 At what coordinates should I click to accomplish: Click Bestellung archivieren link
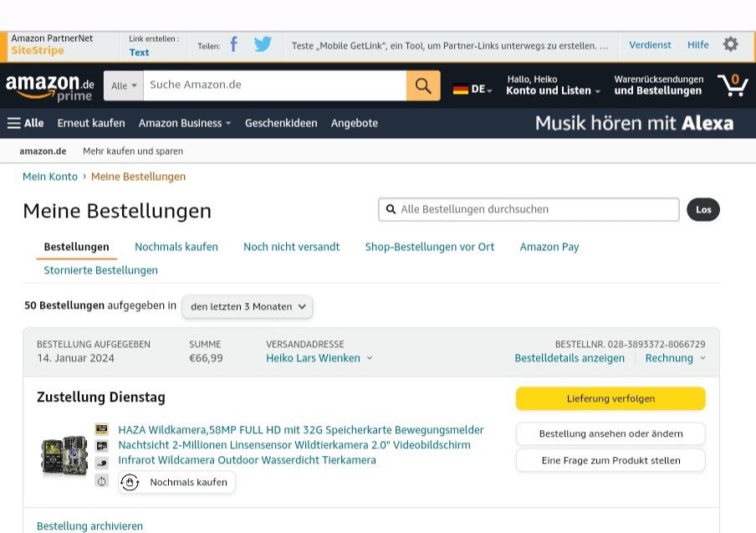(x=89, y=526)
